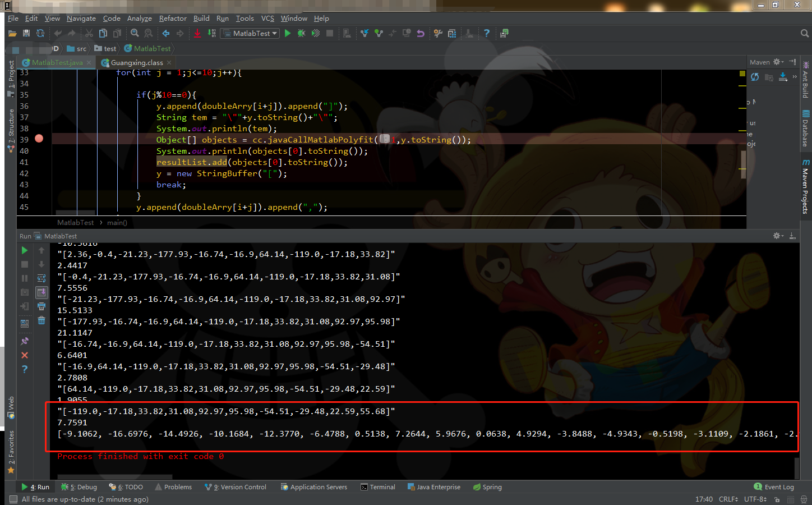Switch to the Guangxing.class editor tab

pyautogui.click(x=136, y=62)
